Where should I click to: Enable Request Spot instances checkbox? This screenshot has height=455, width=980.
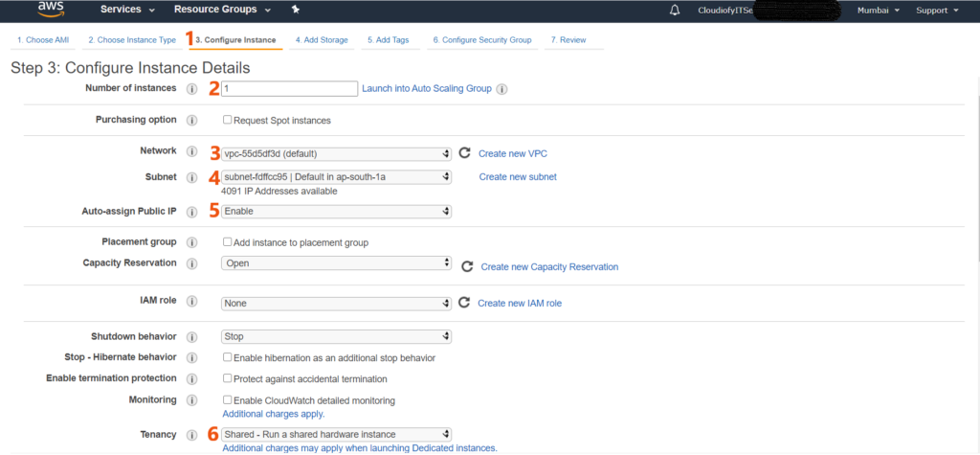[x=228, y=121]
